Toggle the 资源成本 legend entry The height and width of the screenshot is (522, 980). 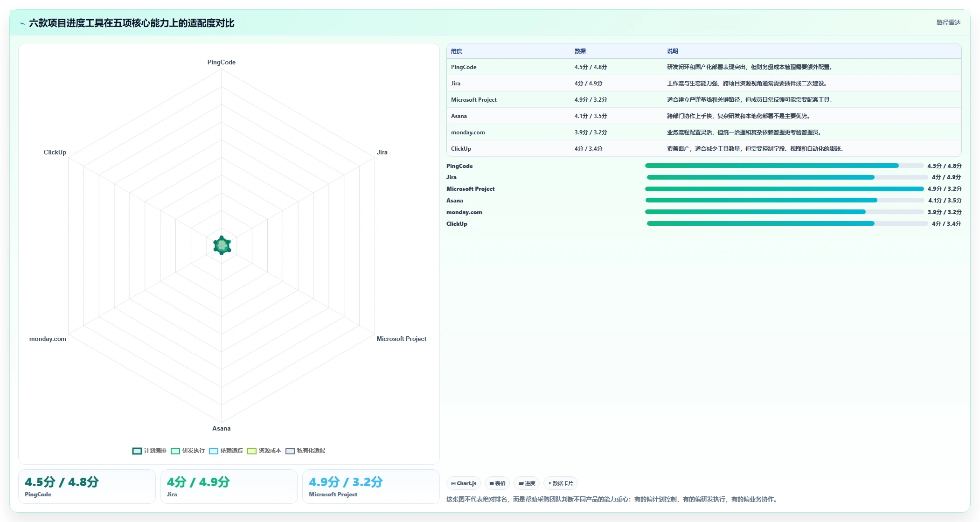point(264,451)
